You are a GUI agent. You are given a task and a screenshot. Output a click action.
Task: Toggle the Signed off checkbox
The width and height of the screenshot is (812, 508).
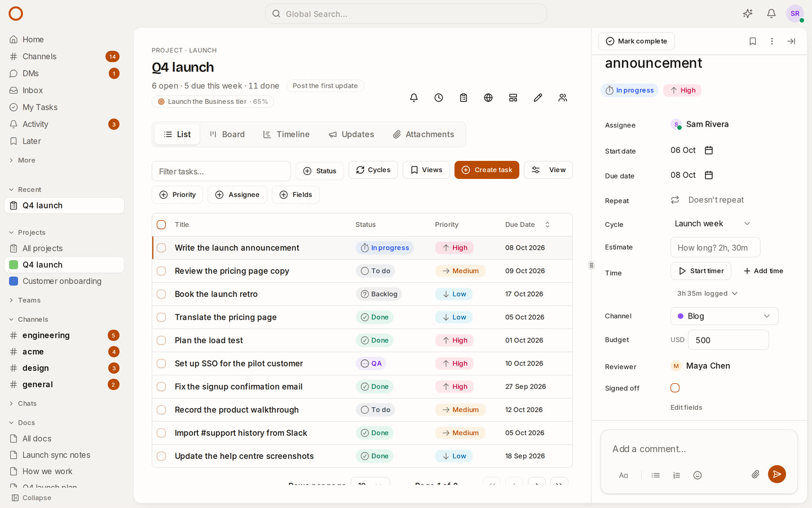[x=675, y=388]
